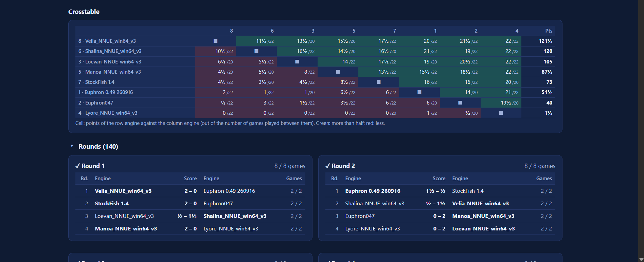The width and height of the screenshot is (644, 262).
Task: Click the green 11½/22 crosstable cell
Action: [256, 41]
